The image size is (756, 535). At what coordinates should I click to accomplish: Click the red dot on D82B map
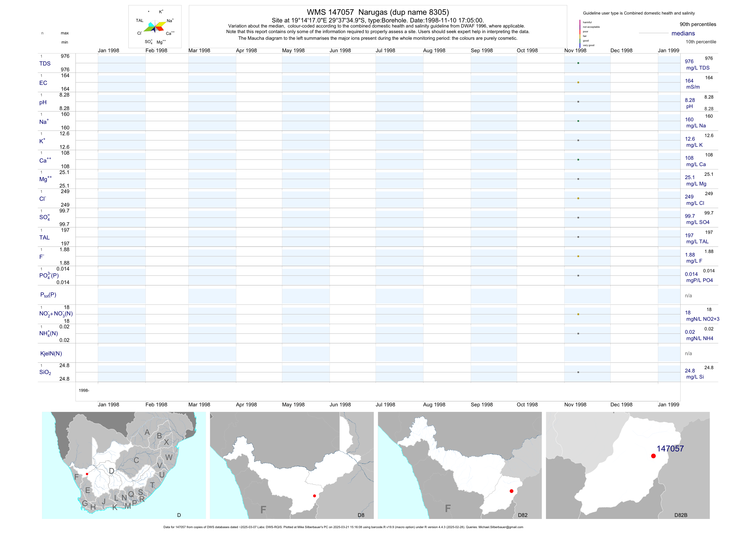pyautogui.click(x=653, y=456)
